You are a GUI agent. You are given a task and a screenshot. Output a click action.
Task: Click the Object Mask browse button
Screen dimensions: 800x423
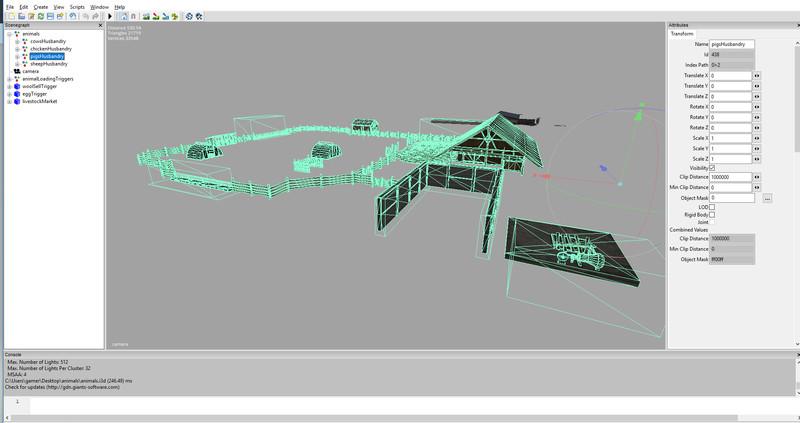point(767,199)
